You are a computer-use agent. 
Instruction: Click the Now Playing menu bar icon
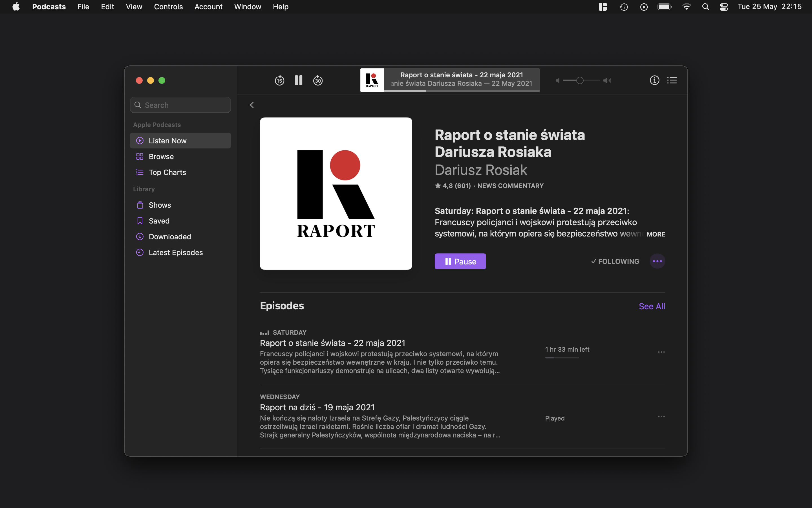click(x=644, y=7)
